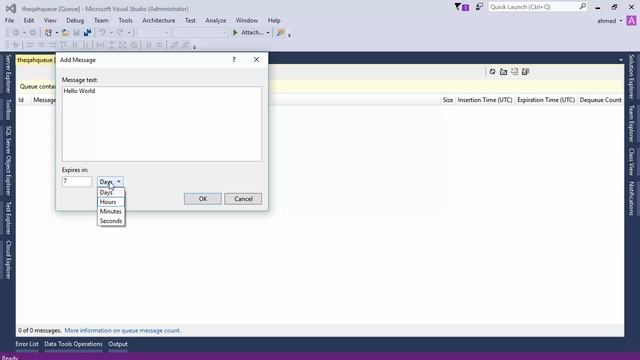Click the Add Message queue toolbar icon
This screenshot has height=360, width=640.
(514, 72)
